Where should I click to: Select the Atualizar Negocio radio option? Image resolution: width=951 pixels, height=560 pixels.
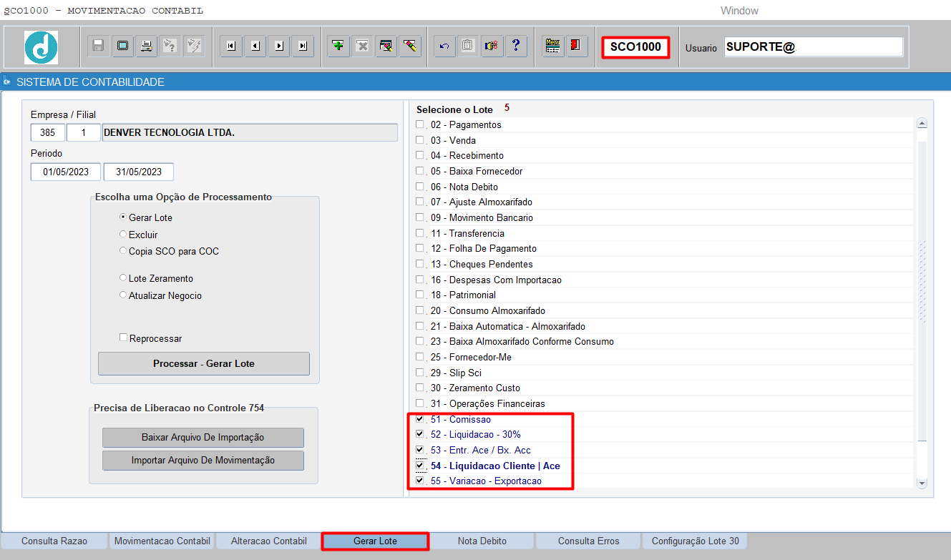tap(123, 295)
